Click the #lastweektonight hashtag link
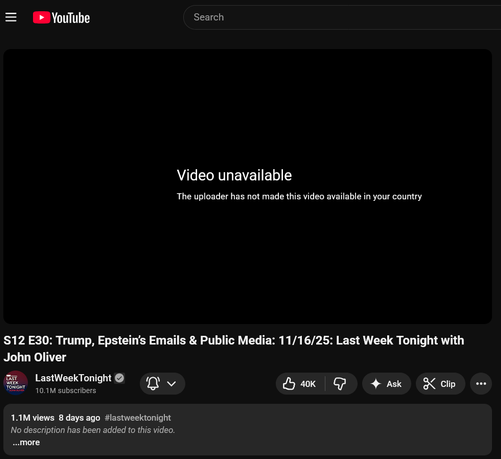501x459 pixels. [138, 418]
